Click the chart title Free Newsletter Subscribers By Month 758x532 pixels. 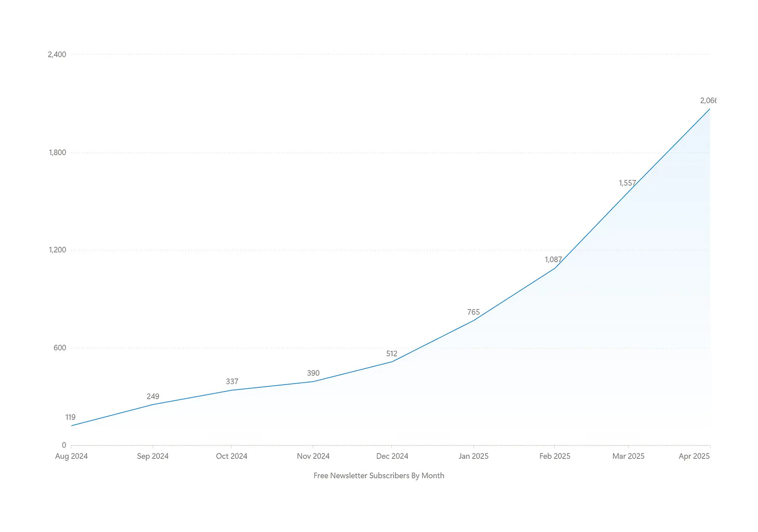tap(378, 475)
